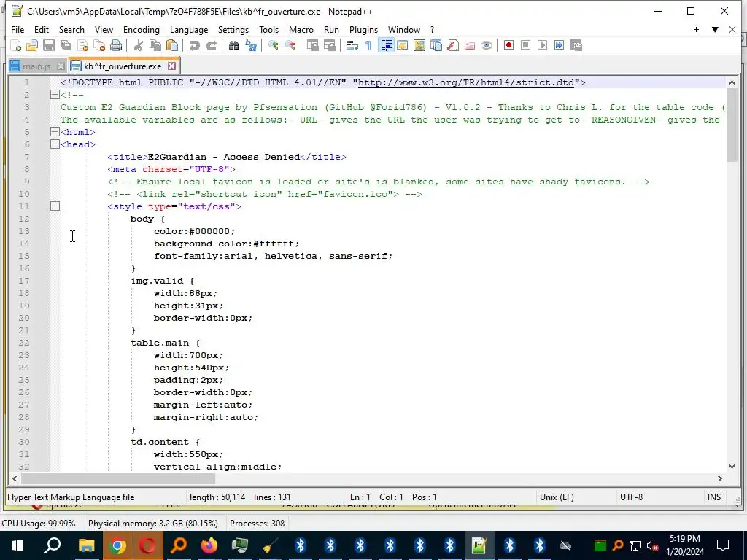This screenshot has height=560, width=747.
Task: Save the recorded macro icon
Action: point(576,45)
